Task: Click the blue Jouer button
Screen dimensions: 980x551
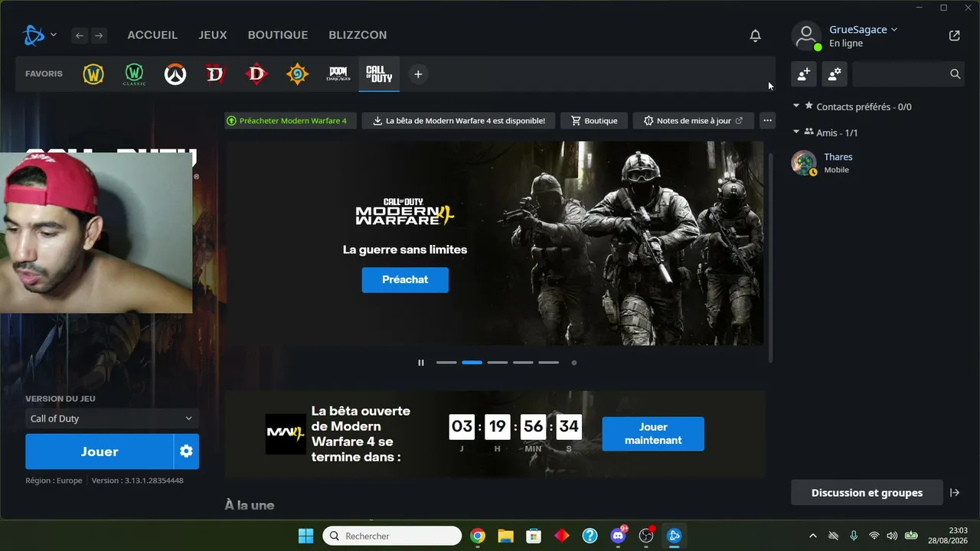Action: (x=100, y=452)
